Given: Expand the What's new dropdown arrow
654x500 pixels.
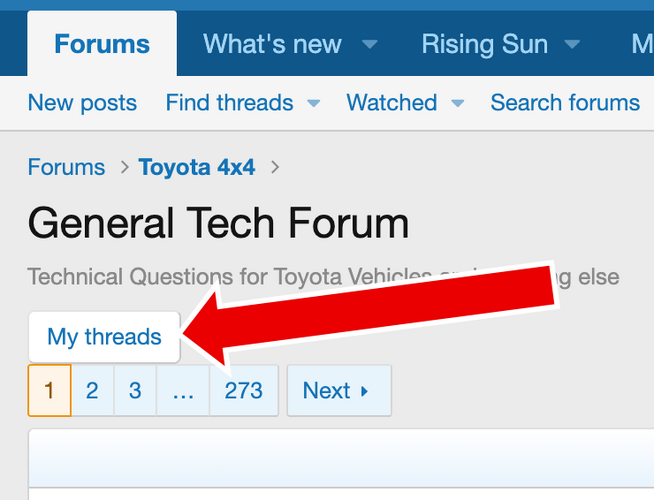Looking at the screenshot, I should [369, 45].
